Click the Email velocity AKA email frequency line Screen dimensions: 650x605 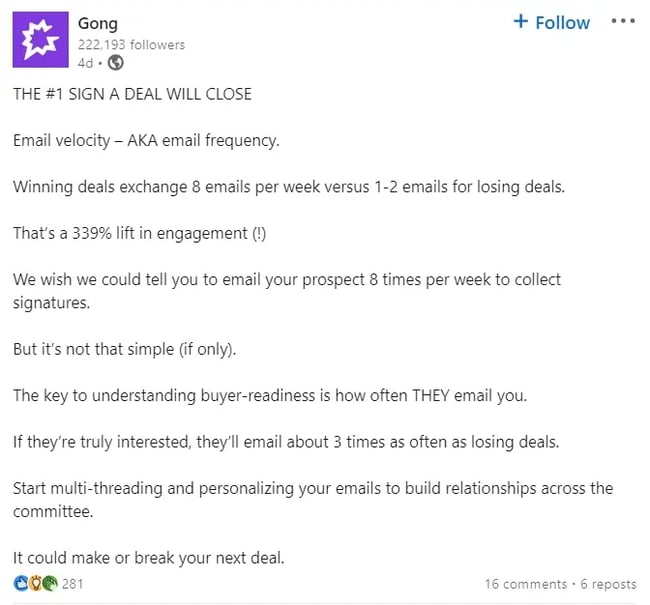click(146, 140)
